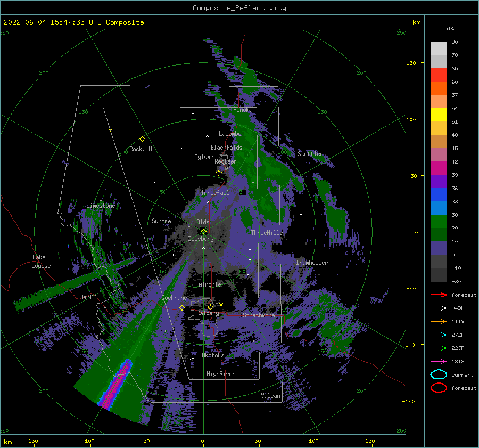Screen dimensions: 479x448
Task: Click the Blackfalds town label
Action: click(x=226, y=148)
